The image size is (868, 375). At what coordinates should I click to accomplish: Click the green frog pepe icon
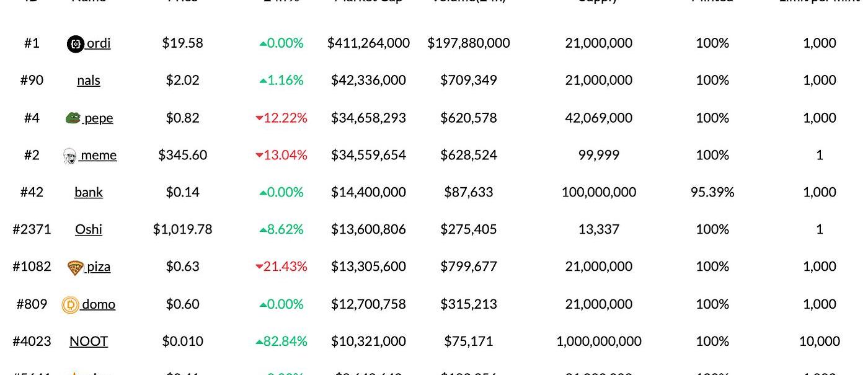(73, 118)
